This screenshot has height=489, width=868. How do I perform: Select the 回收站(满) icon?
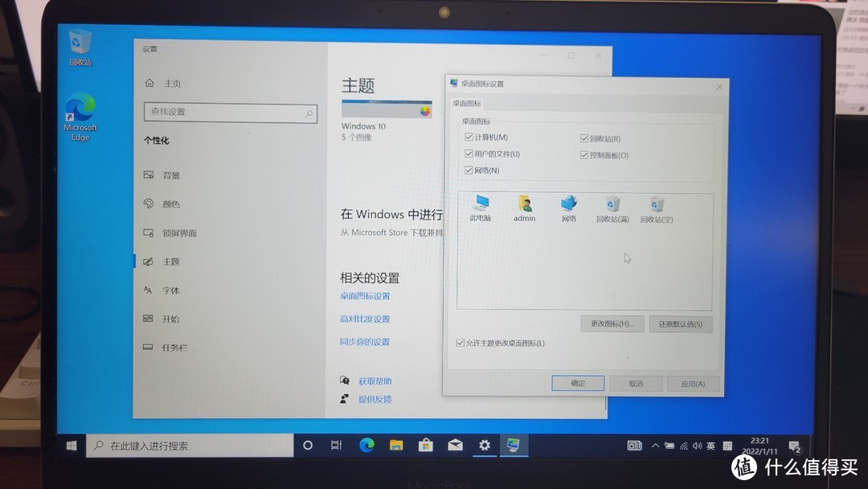612,209
